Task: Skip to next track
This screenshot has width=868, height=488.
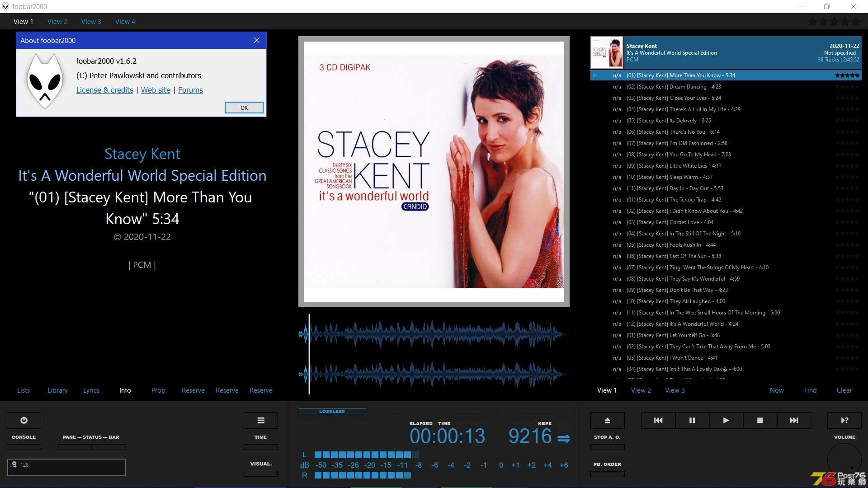Action: pyautogui.click(x=794, y=420)
